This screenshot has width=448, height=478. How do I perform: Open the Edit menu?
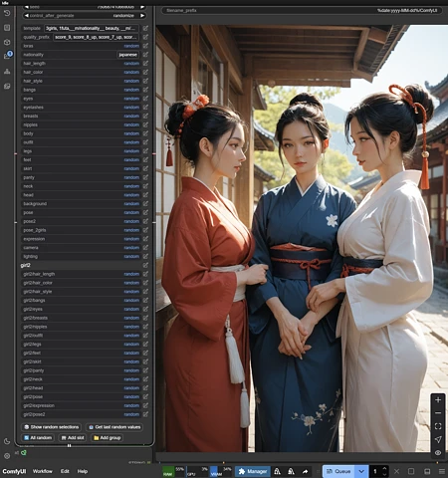[x=65, y=471]
